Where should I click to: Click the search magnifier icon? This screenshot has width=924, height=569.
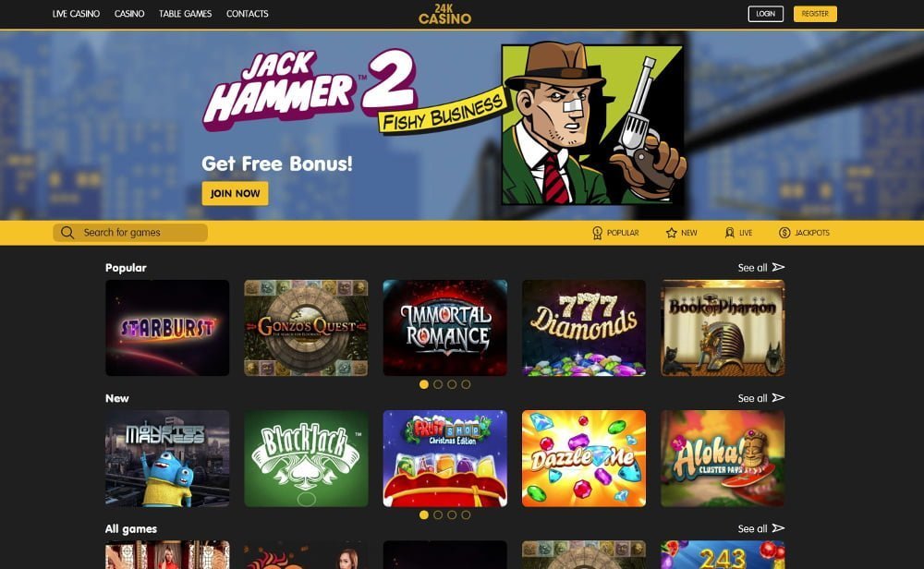click(67, 233)
